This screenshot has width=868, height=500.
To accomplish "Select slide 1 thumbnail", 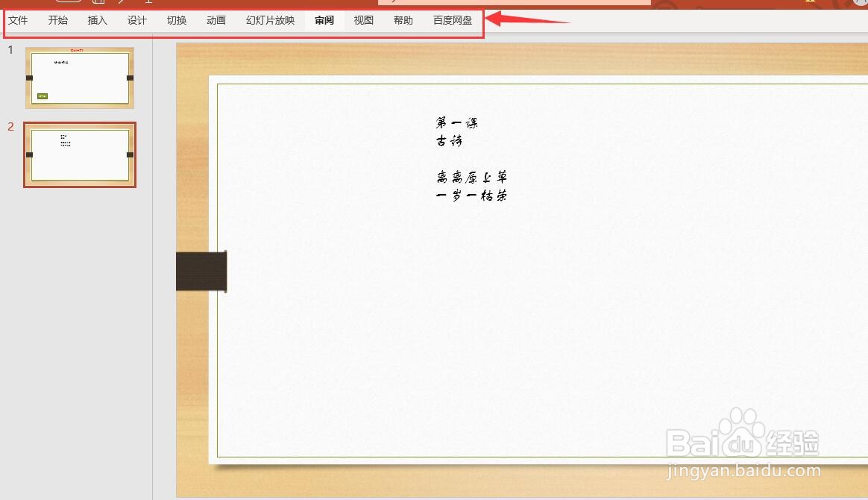I will [80, 78].
